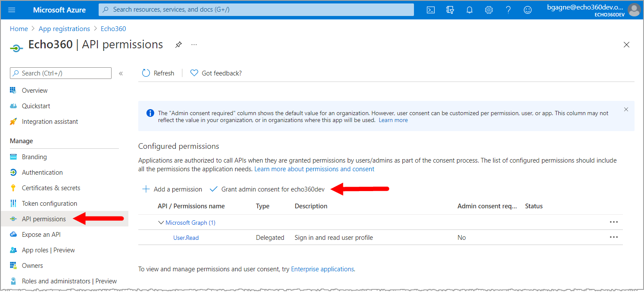Click the Admin consent req... column header
The height and width of the screenshot is (292, 644).
point(487,206)
